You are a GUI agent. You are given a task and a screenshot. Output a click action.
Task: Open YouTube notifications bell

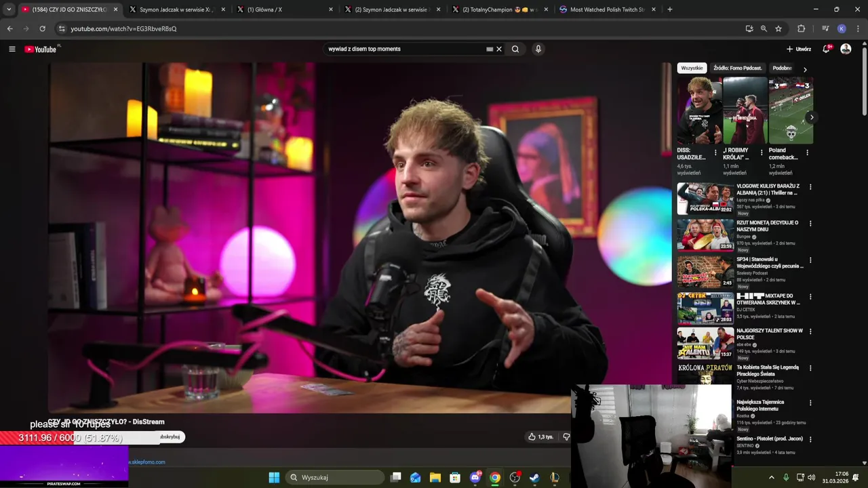coord(827,49)
